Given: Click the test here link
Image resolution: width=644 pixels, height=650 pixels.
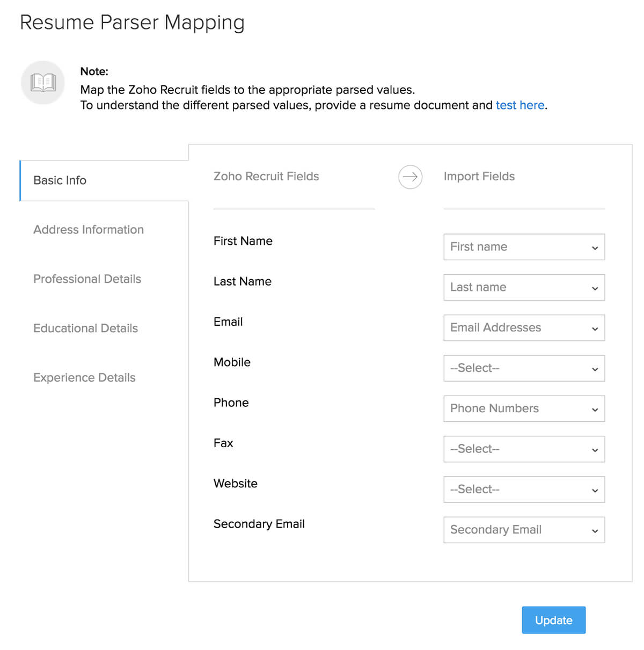Looking at the screenshot, I should tap(519, 105).
